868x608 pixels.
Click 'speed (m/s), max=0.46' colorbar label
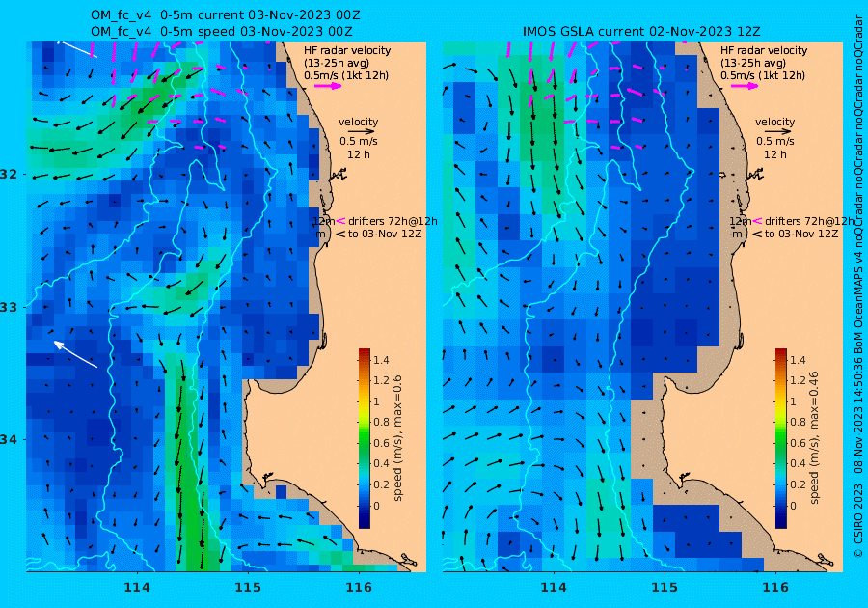click(813, 437)
